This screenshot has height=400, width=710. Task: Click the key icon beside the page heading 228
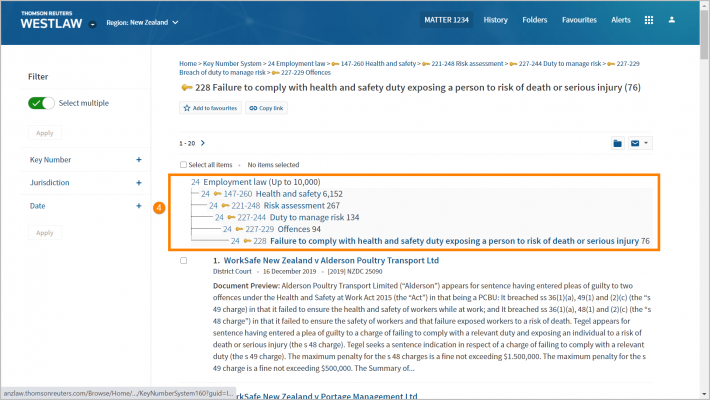coord(187,87)
